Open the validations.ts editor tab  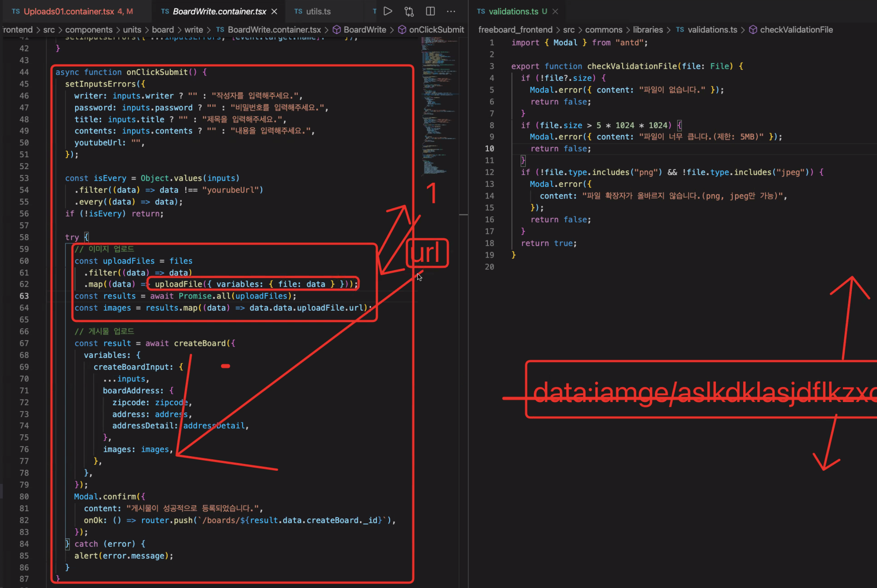(x=513, y=11)
